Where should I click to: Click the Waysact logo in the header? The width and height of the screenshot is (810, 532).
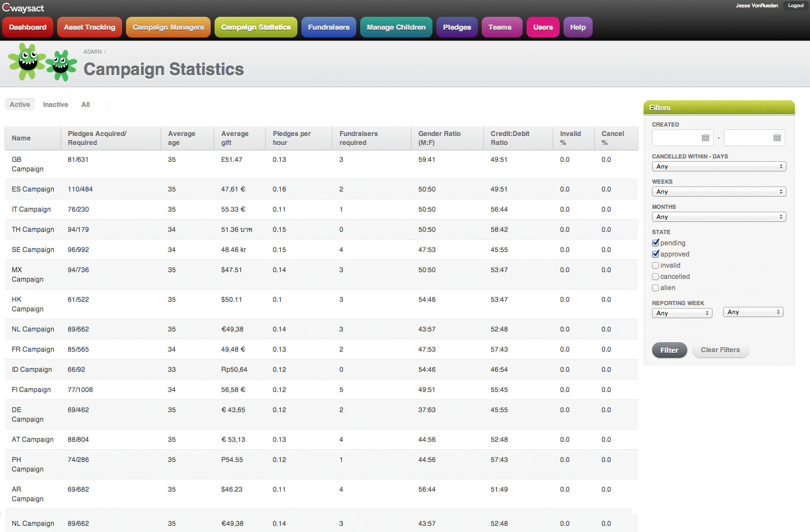tap(23, 8)
